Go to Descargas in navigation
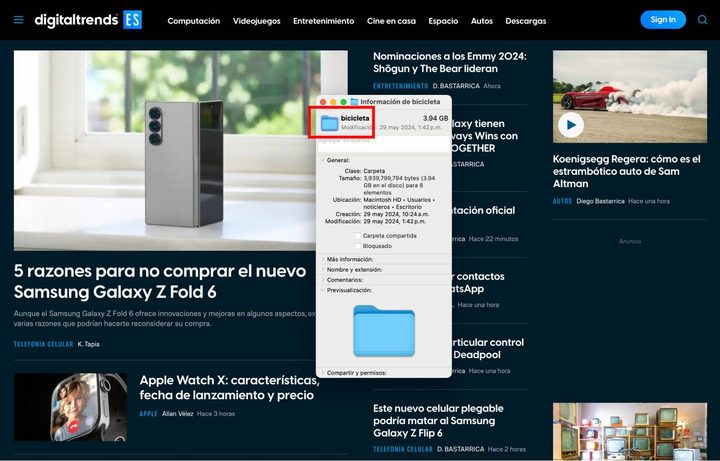This screenshot has width=720, height=461. (525, 21)
